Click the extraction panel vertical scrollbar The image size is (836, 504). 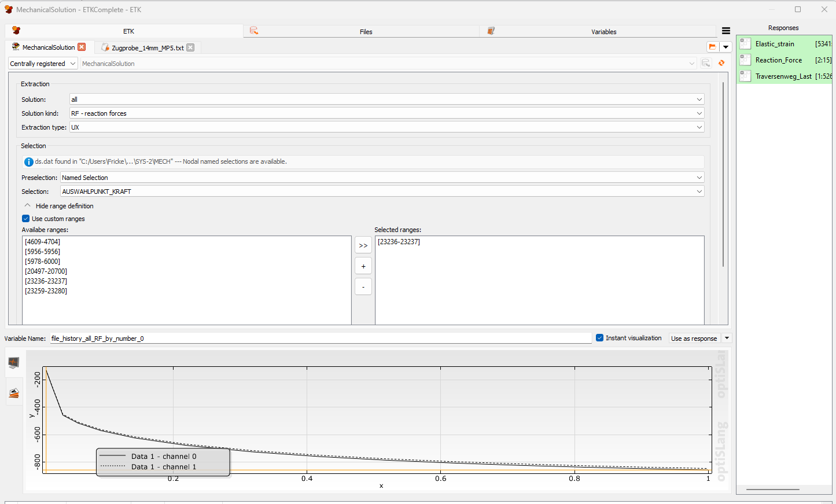pyautogui.click(x=723, y=174)
